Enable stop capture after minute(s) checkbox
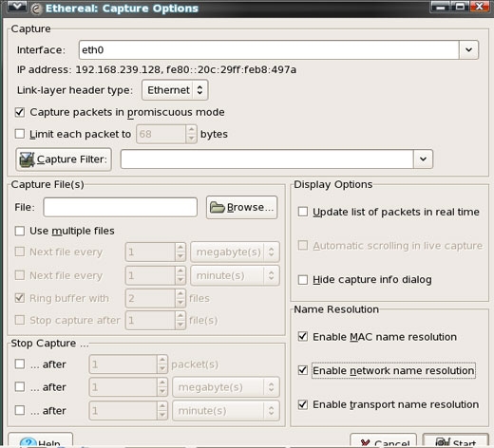Image resolution: width=494 pixels, height=448 pixels. point(20,410)
